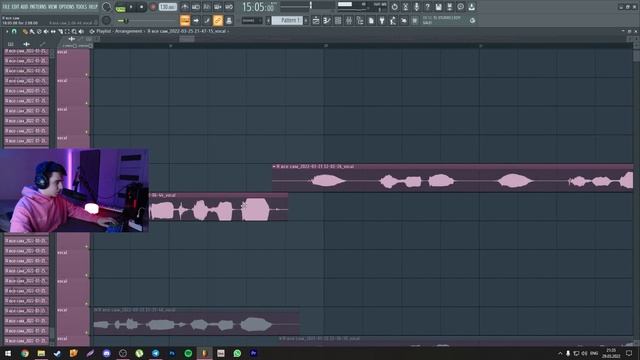This screenshot has width=640, height=360.
Task: Click the question mark help icon
Action: click(427, 7)
